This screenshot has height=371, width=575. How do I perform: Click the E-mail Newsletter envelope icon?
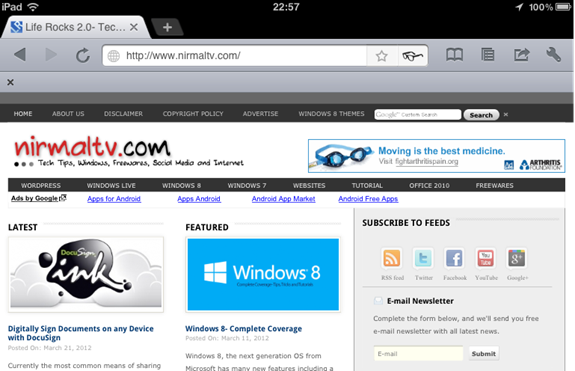tap(378, 301)
